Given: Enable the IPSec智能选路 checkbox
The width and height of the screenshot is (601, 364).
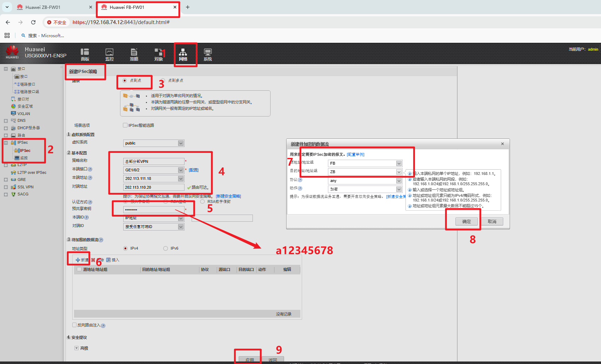Looking at the screenshot, I should (125, 125).
